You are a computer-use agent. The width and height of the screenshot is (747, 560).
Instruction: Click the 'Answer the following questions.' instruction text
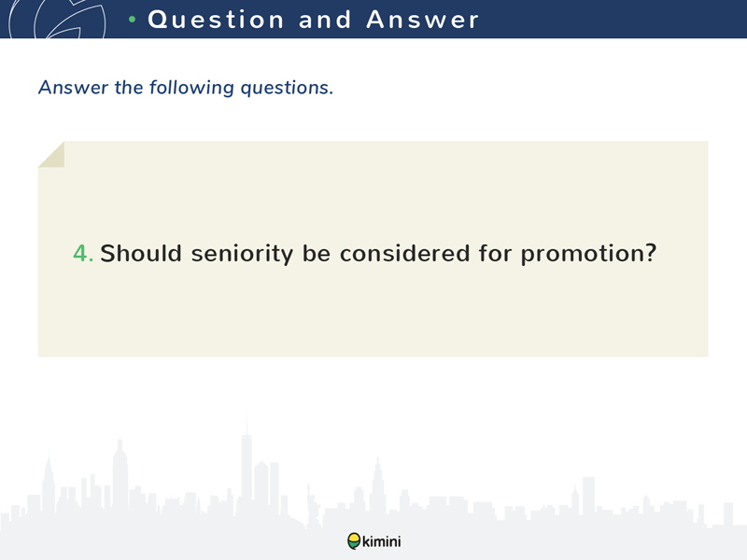(x=186, y=88)
